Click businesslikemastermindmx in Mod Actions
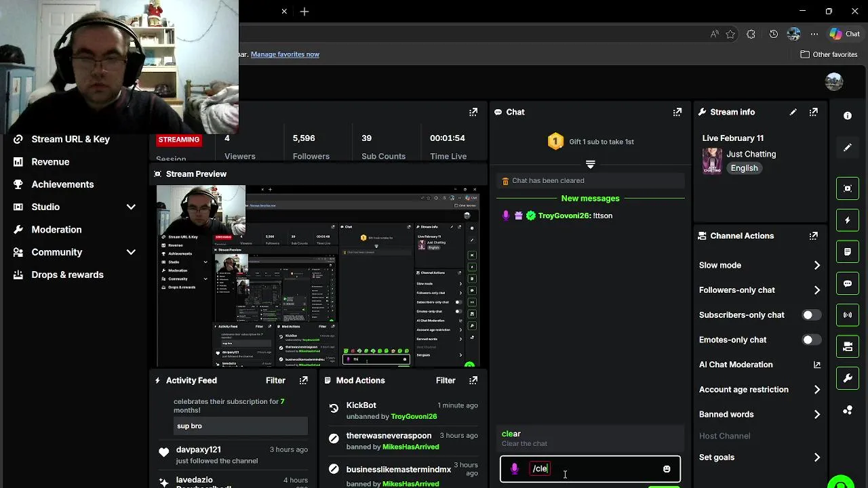 point(399,470)
